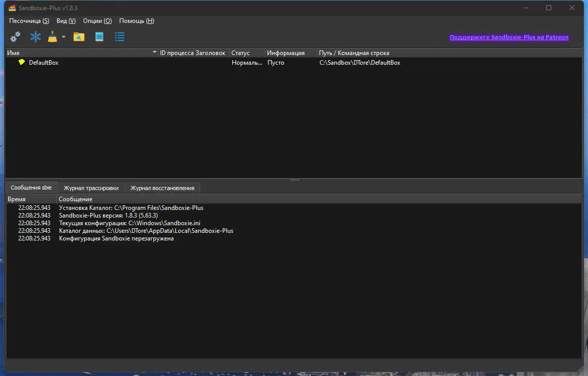The image size is (588, 376).
Task: Click the Информация column header
Action: [291, 53]
